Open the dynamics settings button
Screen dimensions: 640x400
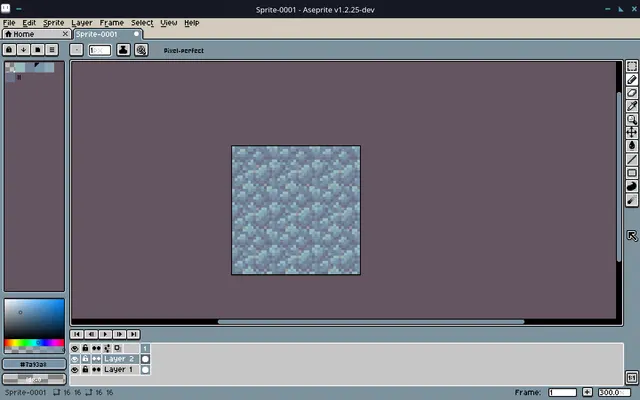pos(141,50)
